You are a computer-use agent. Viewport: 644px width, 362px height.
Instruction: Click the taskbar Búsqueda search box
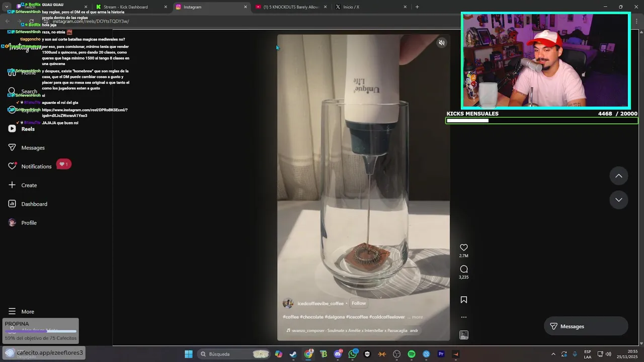233,354
